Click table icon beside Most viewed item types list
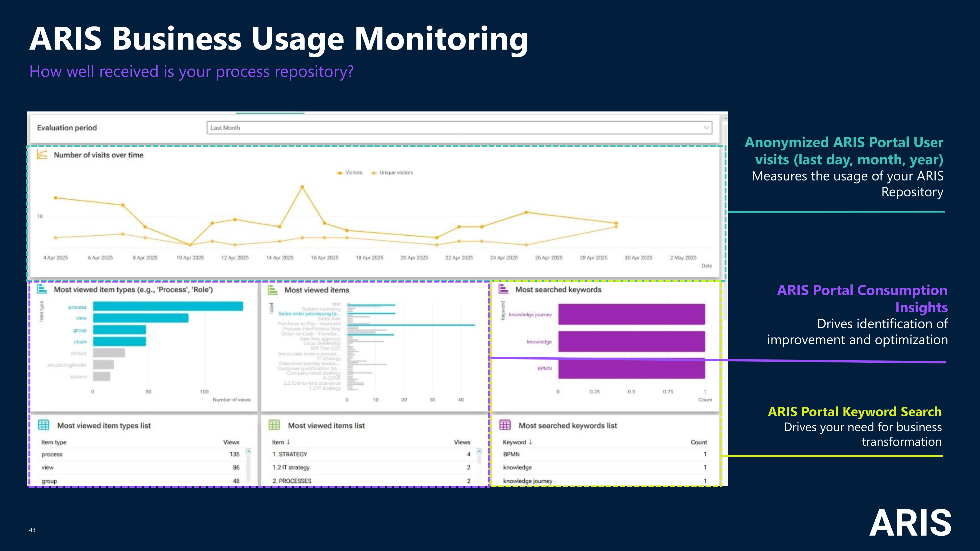 click(43, 425)
